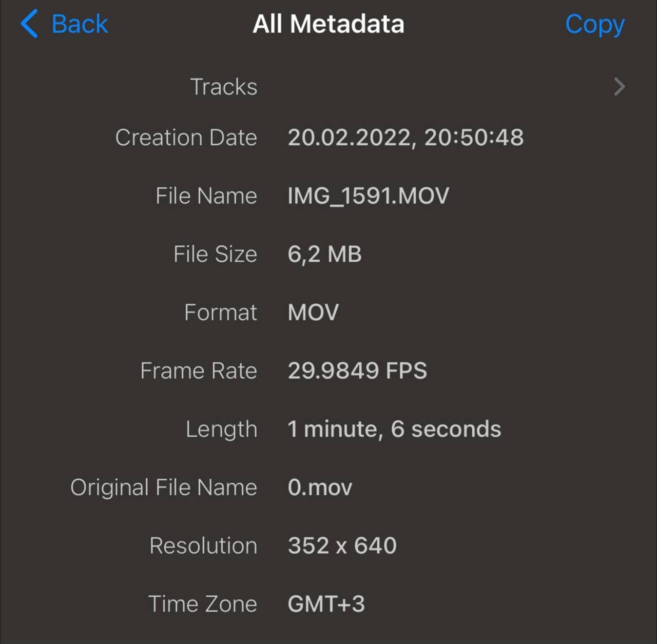Select the creation date value 20.02.2022, 20:50:48
Screen dimensions: 657x644
[x=405, y=138]
